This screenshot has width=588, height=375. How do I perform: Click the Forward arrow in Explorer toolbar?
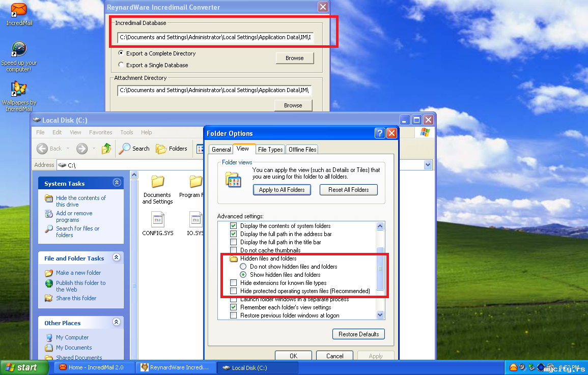pyautogui.click(x=82, y=149)
